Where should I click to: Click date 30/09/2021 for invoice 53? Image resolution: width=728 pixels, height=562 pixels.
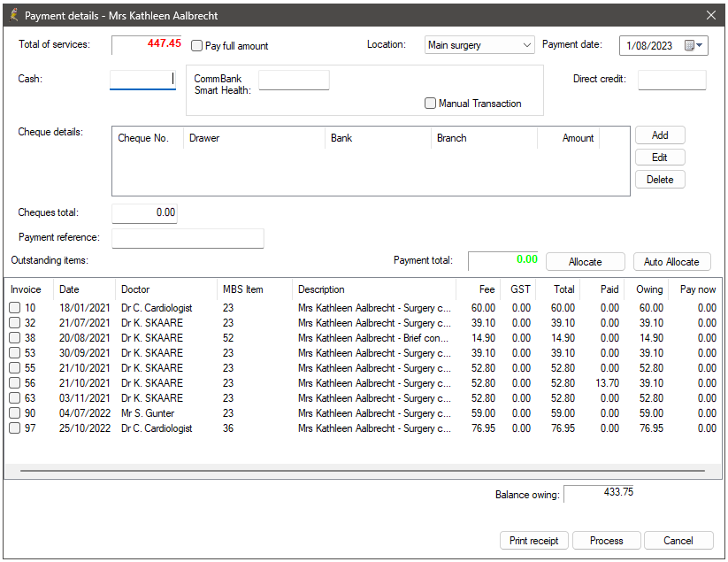point(85,353)
